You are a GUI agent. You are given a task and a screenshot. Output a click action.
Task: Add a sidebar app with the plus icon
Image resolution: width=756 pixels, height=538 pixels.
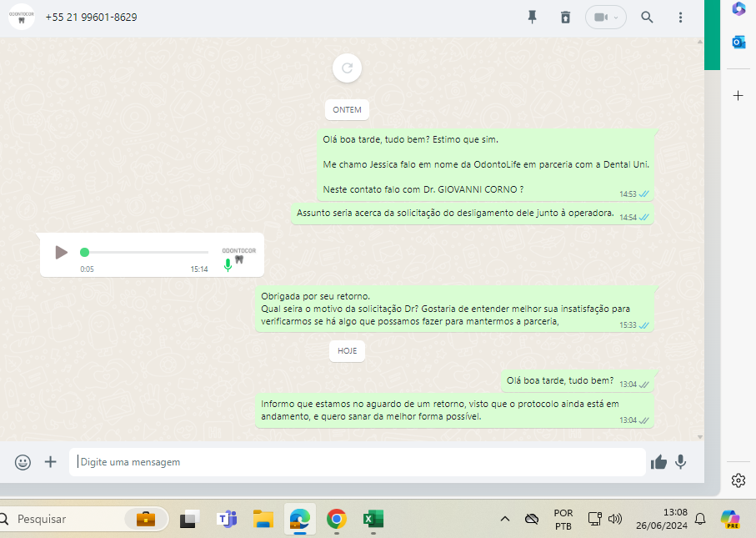[x=738, y=96]
